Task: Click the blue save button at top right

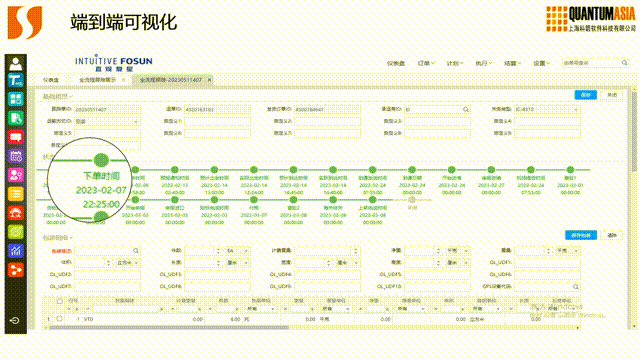Action: coord(585,95)
